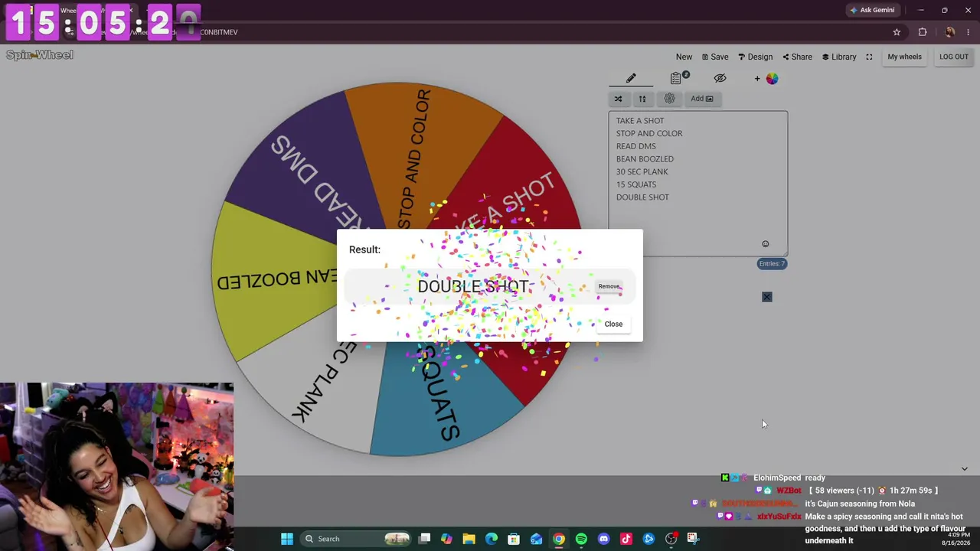Open the New wheel menu item

tap(684, 57)
